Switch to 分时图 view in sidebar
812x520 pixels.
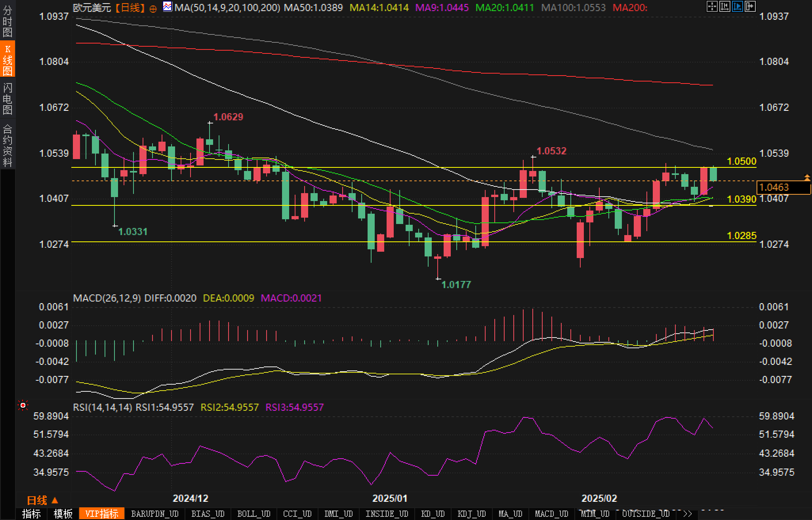tap(8, 21)
